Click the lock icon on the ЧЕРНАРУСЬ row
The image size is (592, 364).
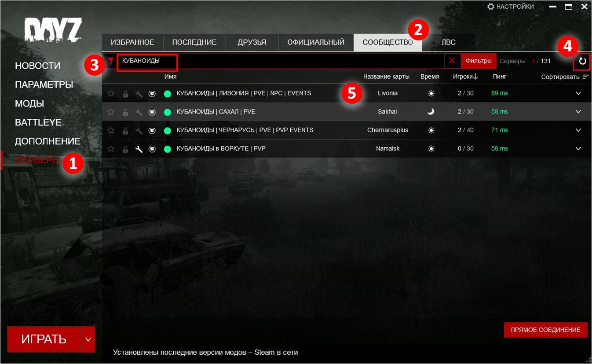pyautogui.click(x=125, y=130)
